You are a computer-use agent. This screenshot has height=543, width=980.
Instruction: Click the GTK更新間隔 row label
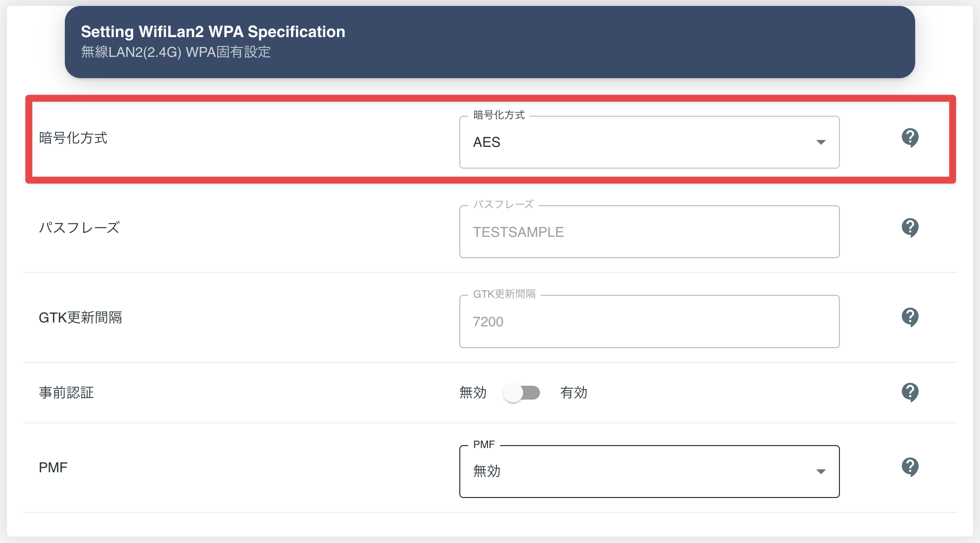[x=80, y=317]
